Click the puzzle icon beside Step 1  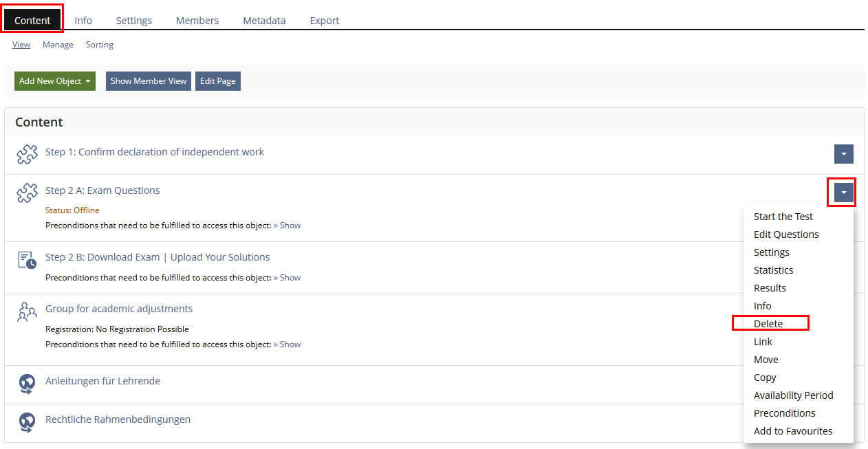(x=27, y=155)
